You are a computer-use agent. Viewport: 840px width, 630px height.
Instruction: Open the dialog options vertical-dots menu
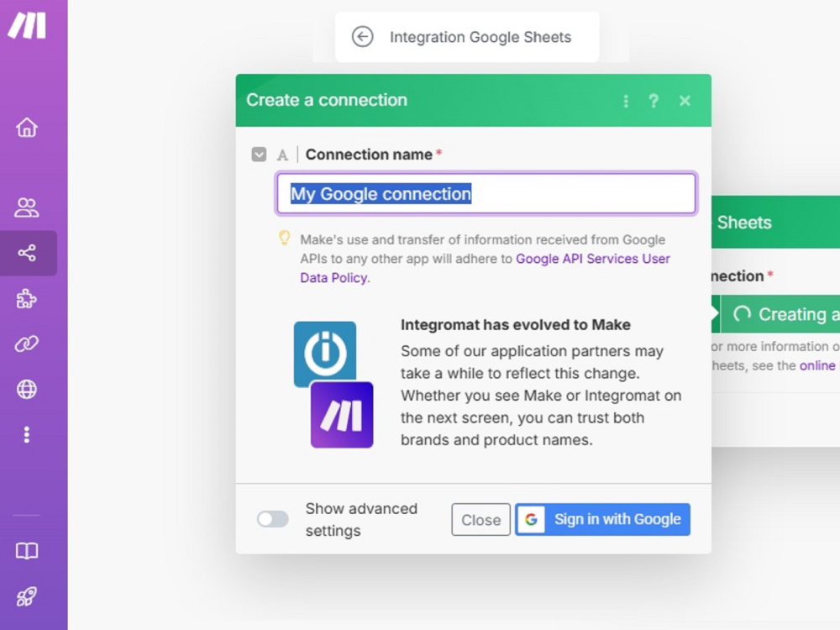(626, 101)
